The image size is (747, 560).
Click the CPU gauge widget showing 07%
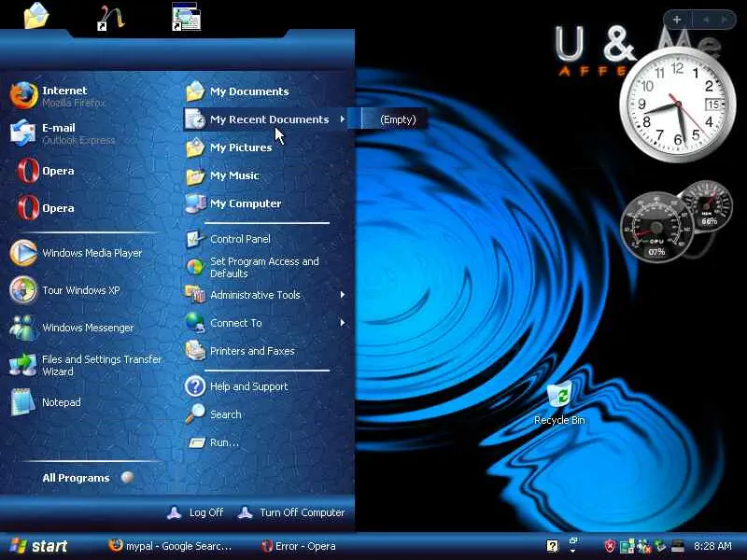657,227
